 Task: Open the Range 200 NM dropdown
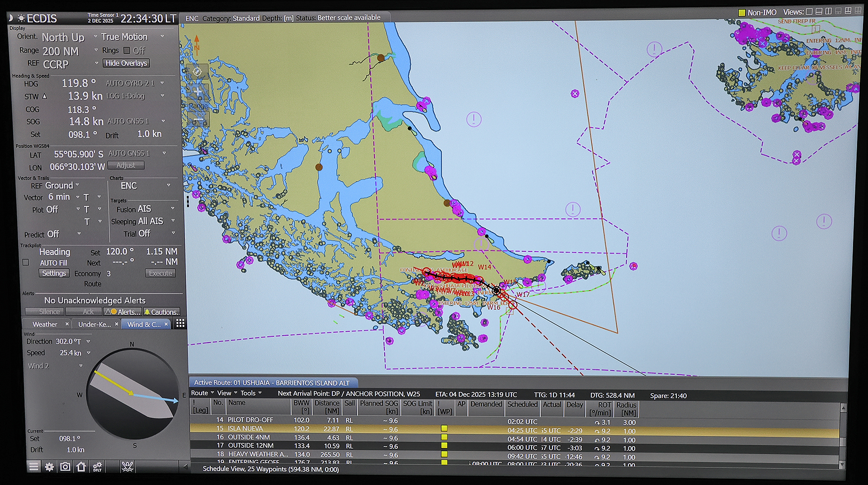point(96,51)
